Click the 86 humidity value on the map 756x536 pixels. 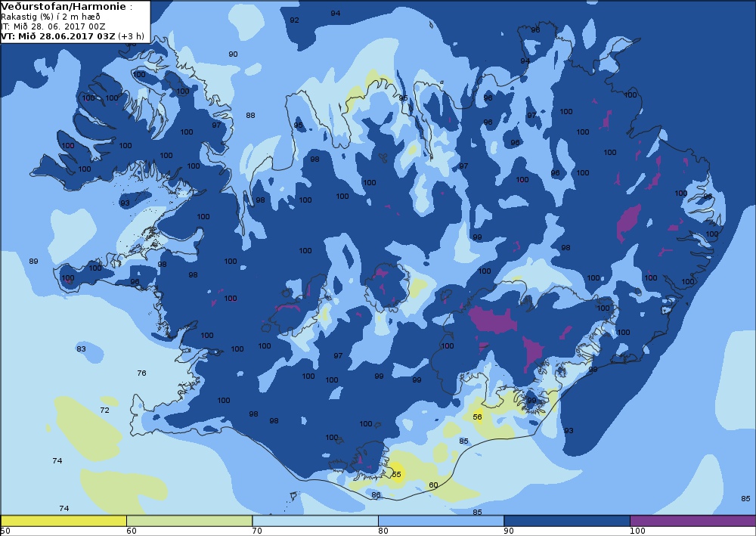[376, 494]
